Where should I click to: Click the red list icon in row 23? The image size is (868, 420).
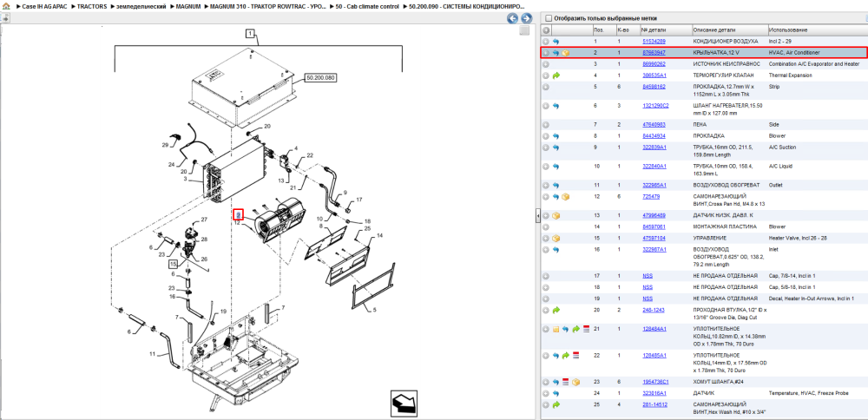tap(566, 382)
